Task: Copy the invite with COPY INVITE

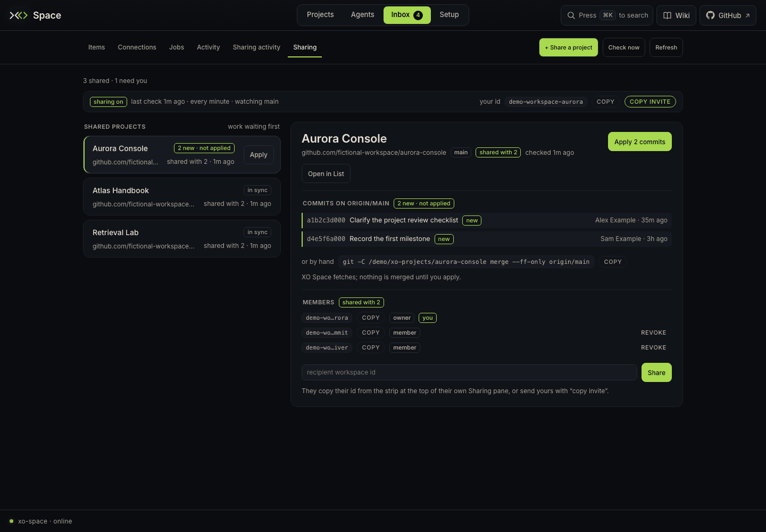Action: point(650,102)
